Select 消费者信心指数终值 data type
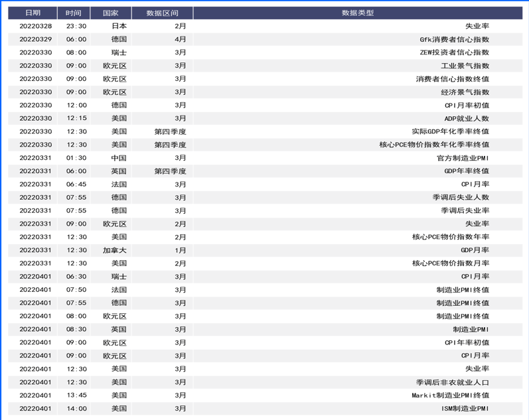 pos(453,78)
